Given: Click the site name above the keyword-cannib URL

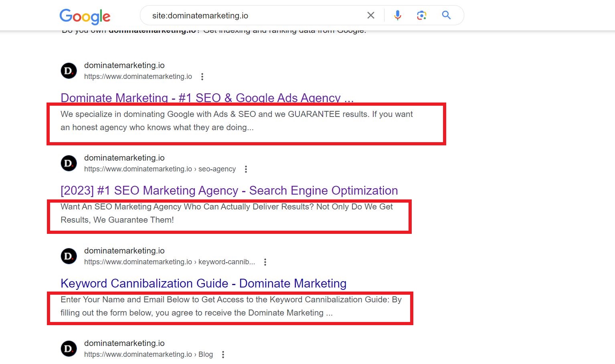Looking at the screenshot, I should [124, 251].
